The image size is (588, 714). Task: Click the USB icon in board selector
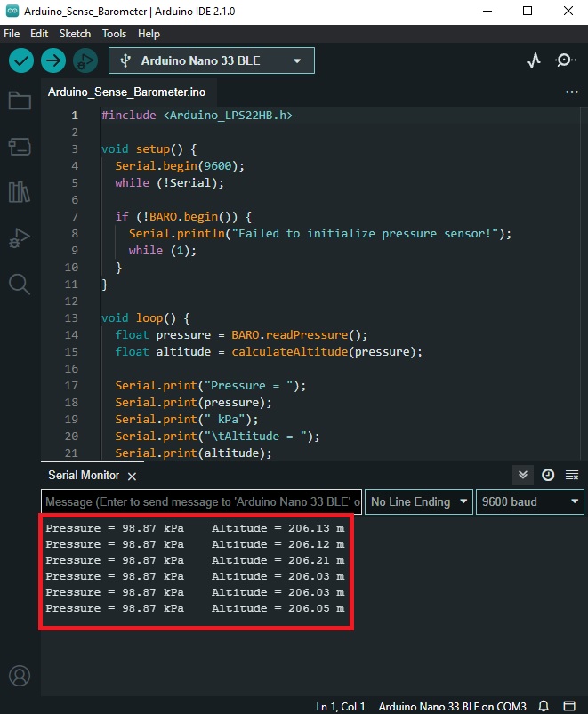tap(125, 60)
